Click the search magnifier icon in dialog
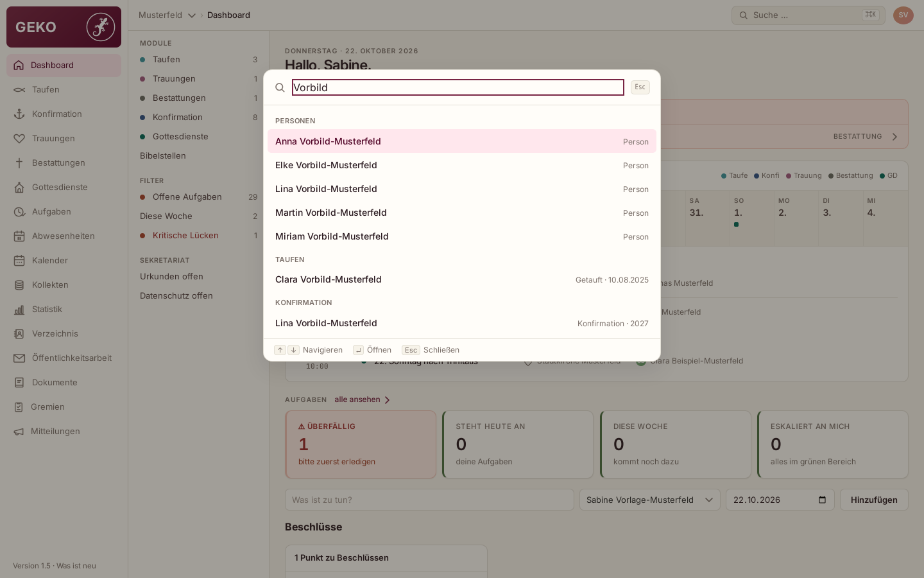924x578 pixels. [x=280, y=87]
